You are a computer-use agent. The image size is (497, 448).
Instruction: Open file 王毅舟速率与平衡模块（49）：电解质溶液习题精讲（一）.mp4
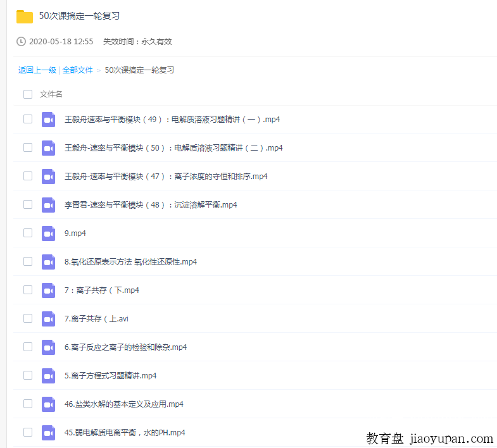[172, 120]
